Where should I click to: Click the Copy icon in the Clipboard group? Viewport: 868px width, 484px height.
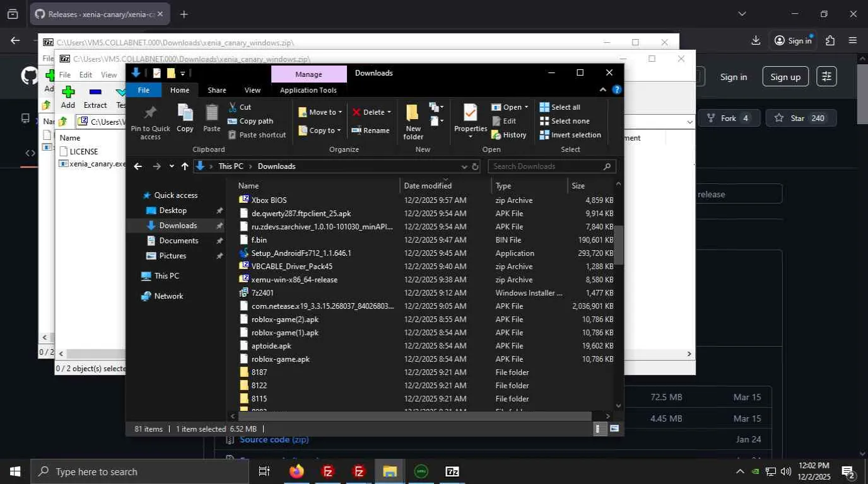click(185, 118)
